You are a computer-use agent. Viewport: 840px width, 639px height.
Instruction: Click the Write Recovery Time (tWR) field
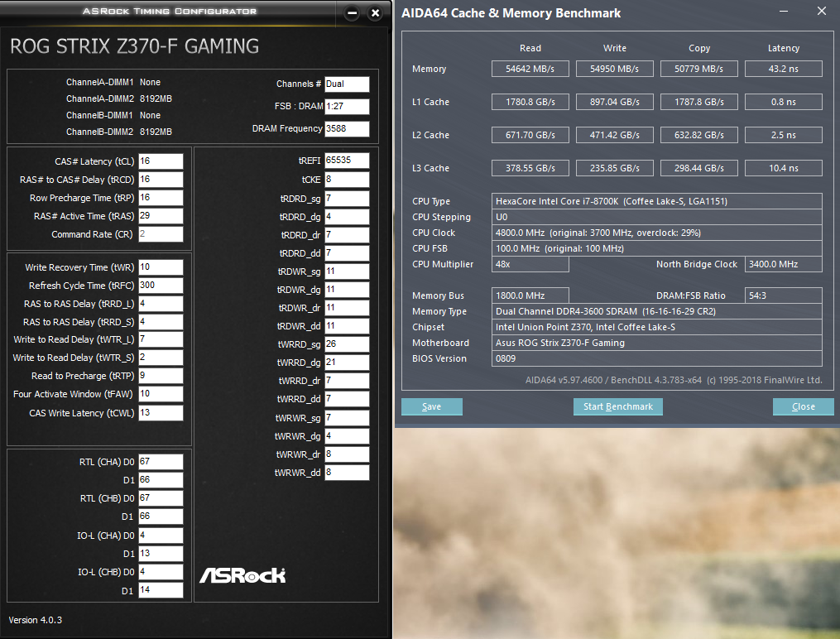(161, 267)
